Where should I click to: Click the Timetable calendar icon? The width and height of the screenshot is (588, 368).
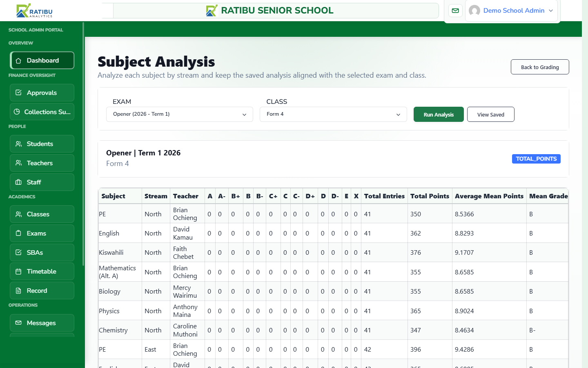(18, 272)
